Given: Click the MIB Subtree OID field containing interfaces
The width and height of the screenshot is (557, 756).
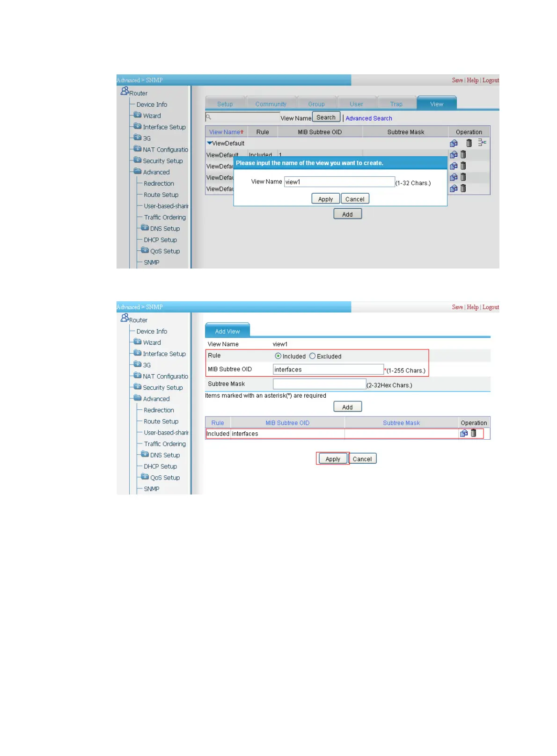Looking at the screenshot, I should point(329,369).
